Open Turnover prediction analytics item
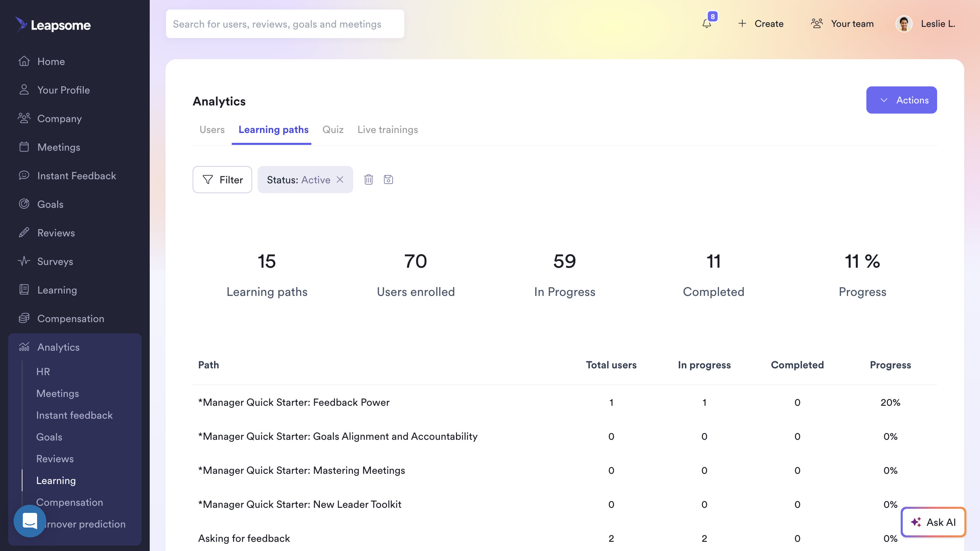980x551 pixels. coord(86,524)
